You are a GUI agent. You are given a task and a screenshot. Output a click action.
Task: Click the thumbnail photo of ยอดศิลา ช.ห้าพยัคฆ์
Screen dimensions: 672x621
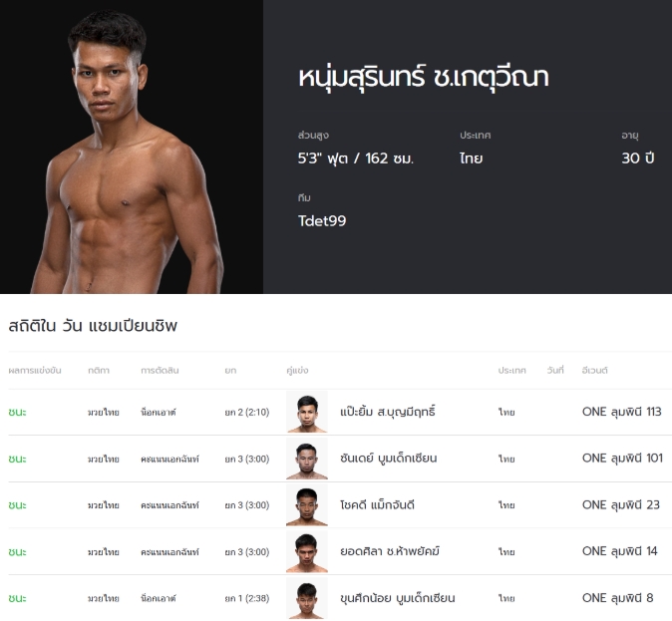tap(307, 551)
